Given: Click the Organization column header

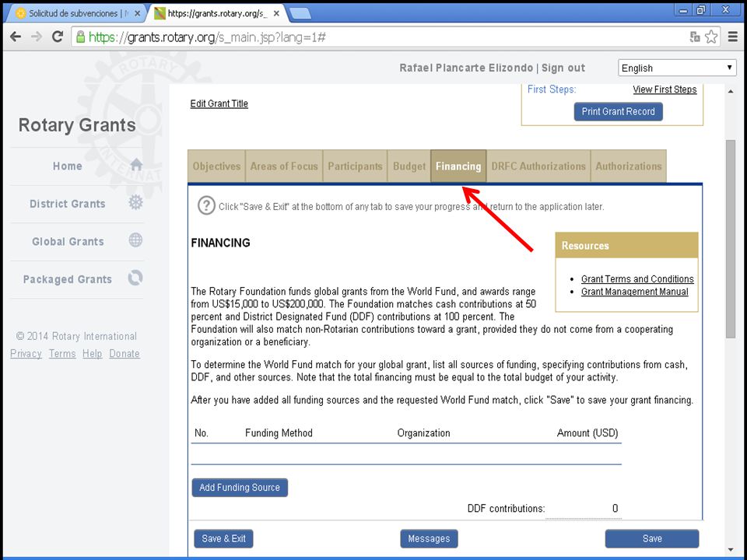Looking at the screenshot, I should click(x=423, y=433).
